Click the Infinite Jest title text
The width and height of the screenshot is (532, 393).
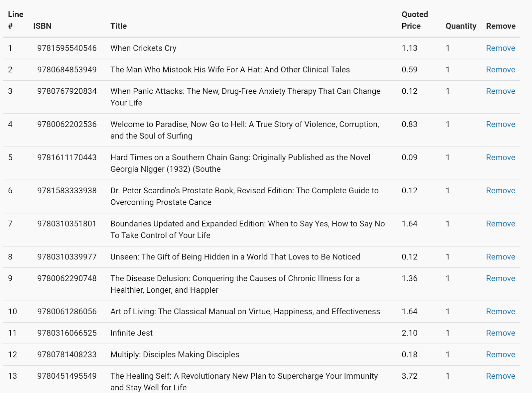[x=131, y=333]
